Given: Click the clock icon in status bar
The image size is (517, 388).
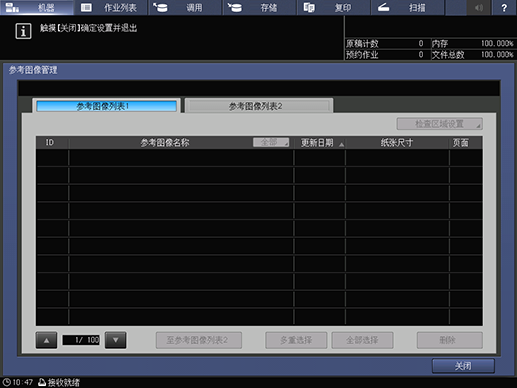Looking at the screenshot, I should coord(6,382).
